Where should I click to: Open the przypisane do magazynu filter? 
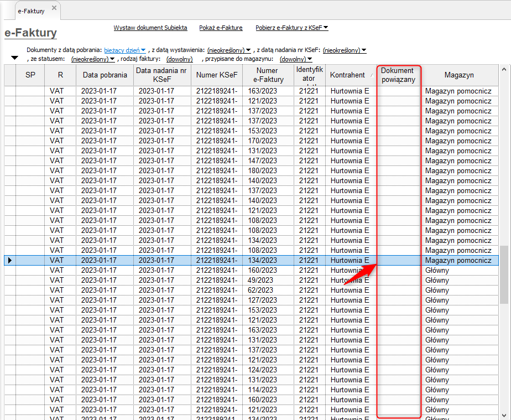tap(296, 59)
